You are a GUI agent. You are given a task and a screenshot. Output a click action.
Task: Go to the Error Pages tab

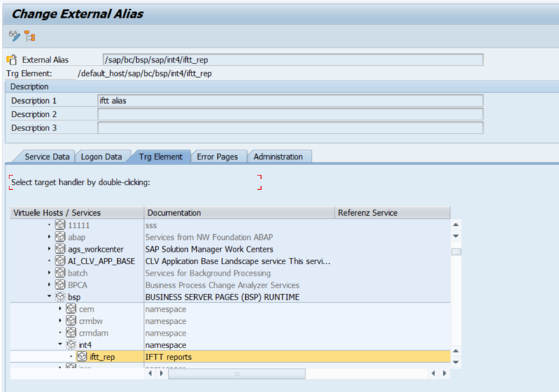pos(217,157)
